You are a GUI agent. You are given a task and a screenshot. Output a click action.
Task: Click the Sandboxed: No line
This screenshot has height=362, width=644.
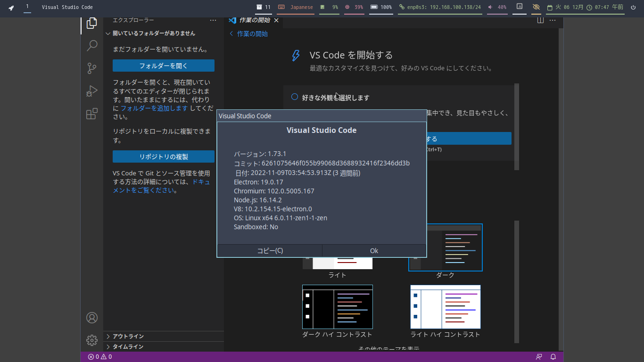[x=256, y=227]
